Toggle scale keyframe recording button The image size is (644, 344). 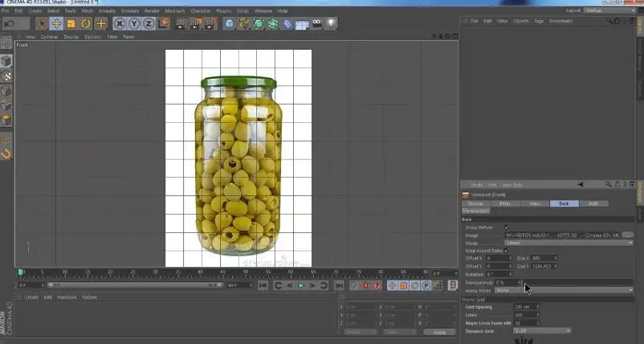pyautogui.click(x=404, y=285)
